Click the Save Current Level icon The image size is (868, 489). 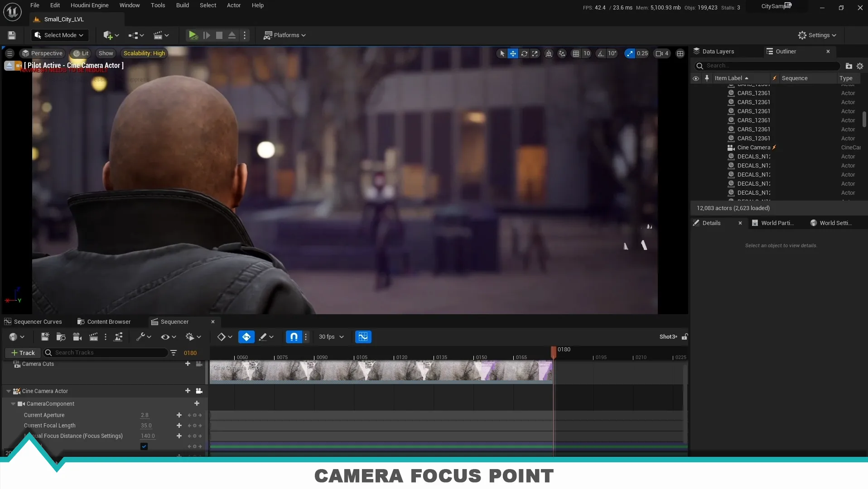point(11,35)
